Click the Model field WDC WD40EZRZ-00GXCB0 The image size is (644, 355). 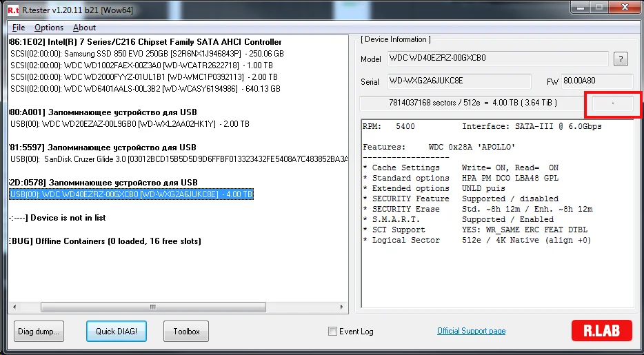click(498, 59)
